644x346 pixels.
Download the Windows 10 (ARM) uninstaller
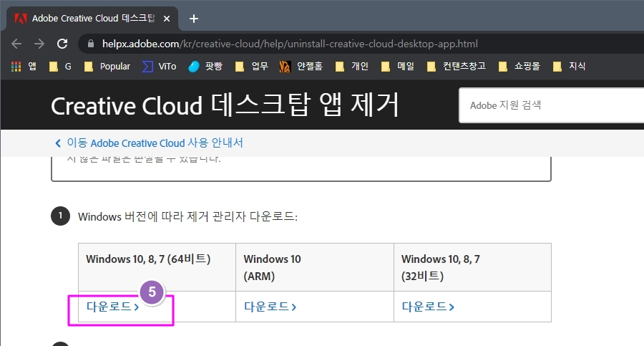tap(270, 307)
